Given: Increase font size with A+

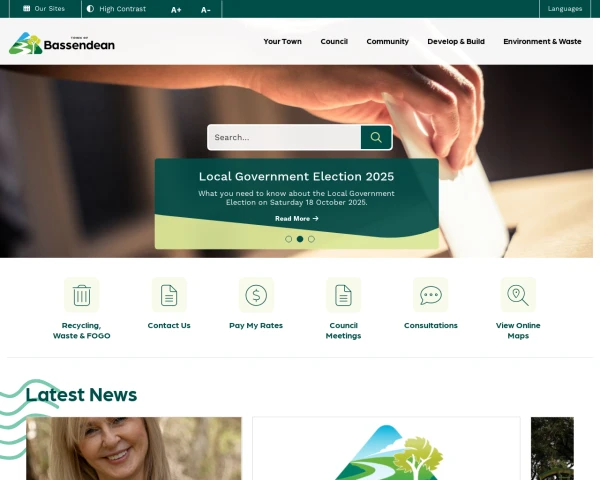Looking at the screenshot, I should 176,10.
